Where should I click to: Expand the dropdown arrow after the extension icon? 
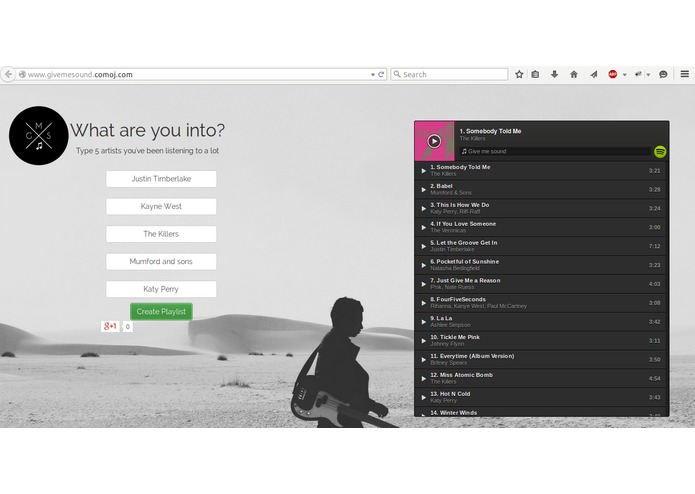[648, 75]
